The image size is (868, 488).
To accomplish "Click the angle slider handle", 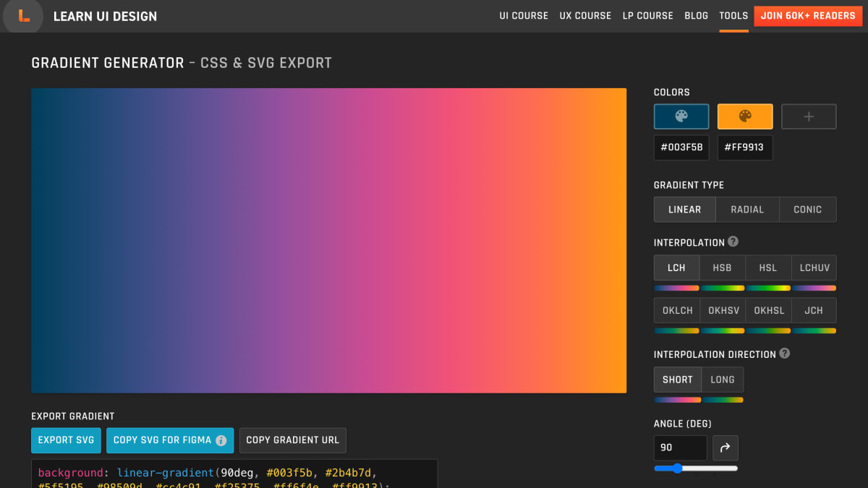I will 677,468.
